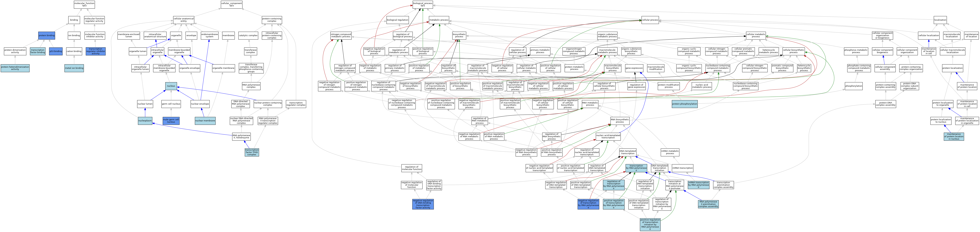The width and height of the screenshot is (980, 232).
Task: Select the 'biological_process Taf3' root node
Action: tap(423, 5)
